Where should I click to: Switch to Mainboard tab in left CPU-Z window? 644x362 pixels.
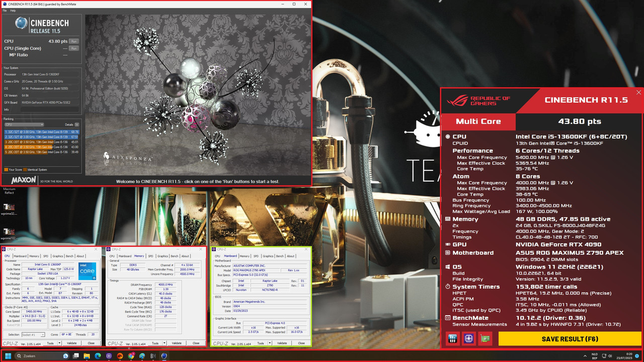click(x=20, y=256)
